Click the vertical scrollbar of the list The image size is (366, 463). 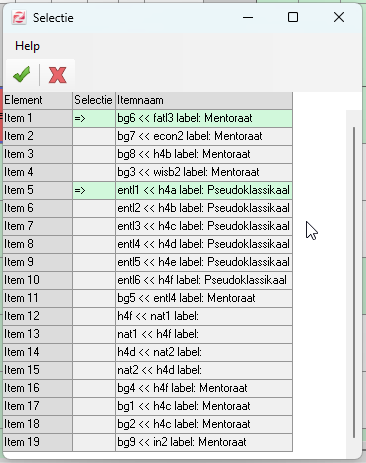354,283
